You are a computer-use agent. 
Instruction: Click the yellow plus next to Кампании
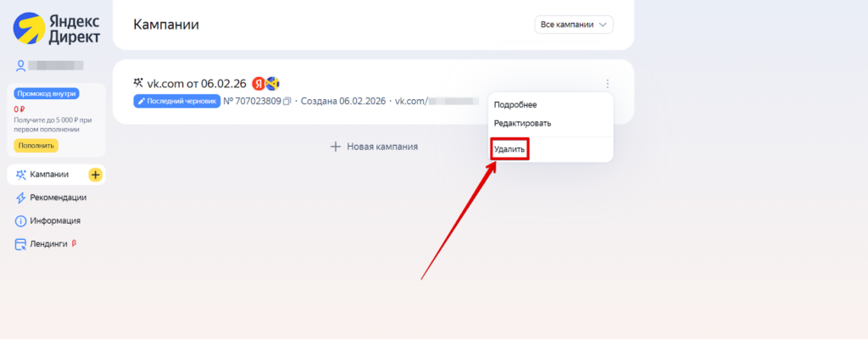96,175
